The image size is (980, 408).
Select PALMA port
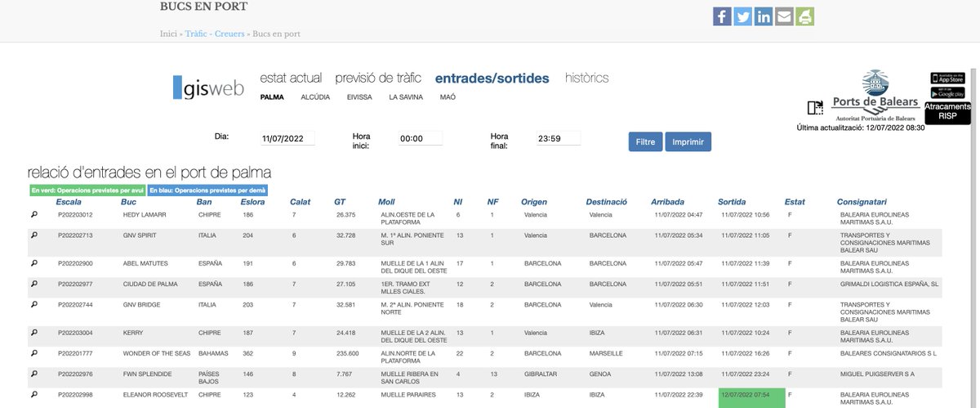coord(272,96)
